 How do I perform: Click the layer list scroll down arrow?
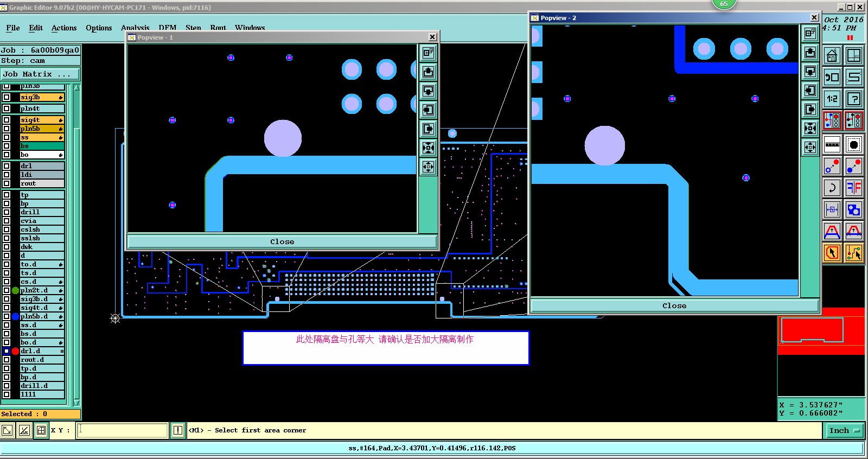(76, 403)
